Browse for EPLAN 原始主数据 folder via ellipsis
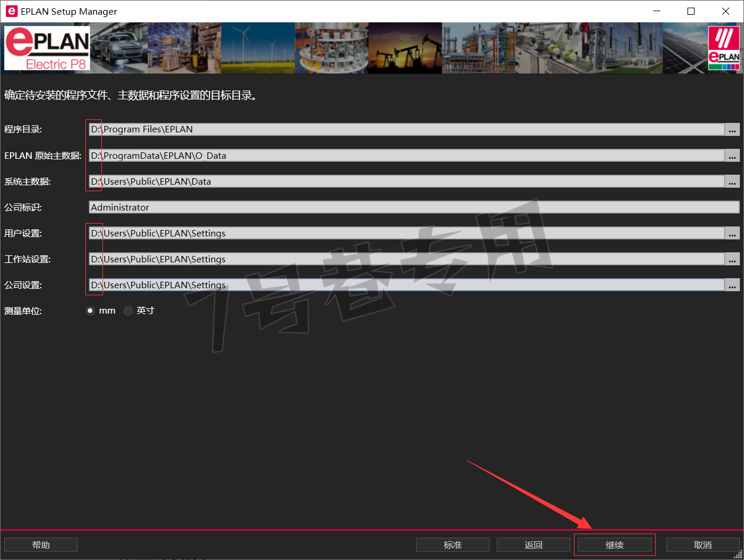 [732, 155]
